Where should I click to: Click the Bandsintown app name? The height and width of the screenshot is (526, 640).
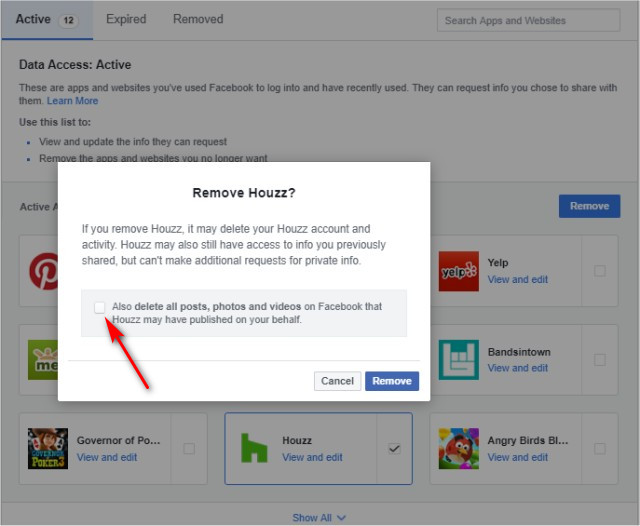[x=519, y=352]
